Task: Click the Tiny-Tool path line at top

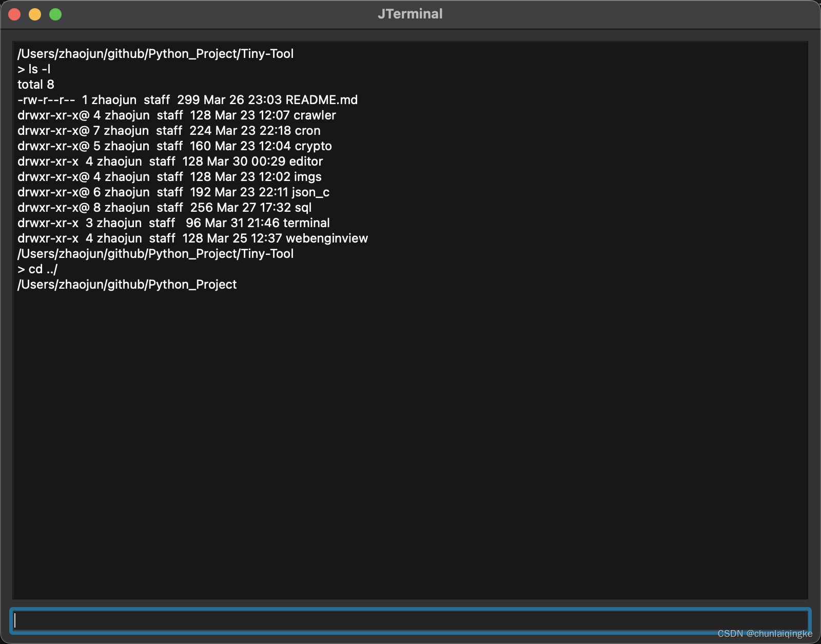Action: 155,53
